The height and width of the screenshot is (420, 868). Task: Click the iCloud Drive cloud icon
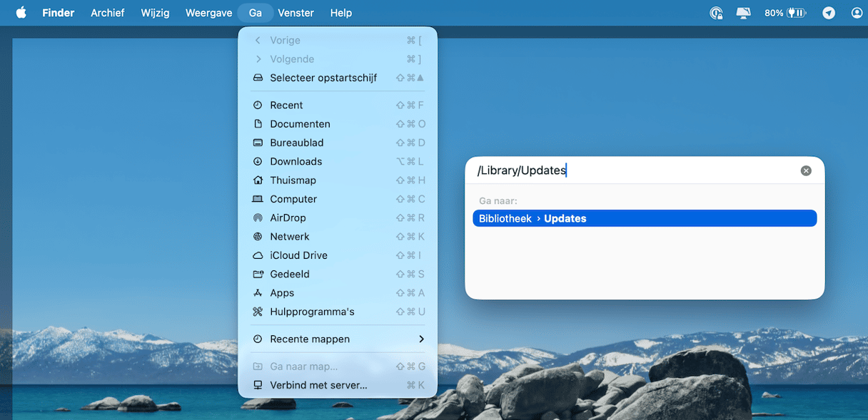(258, 255)
